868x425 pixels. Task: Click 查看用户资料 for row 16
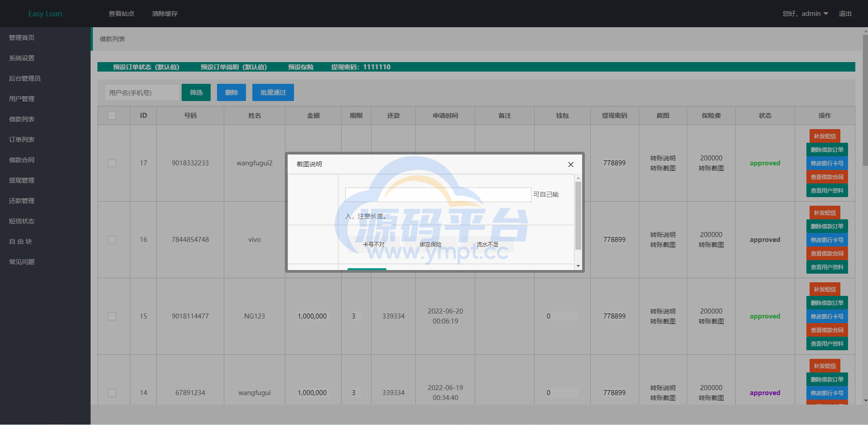(827, 267)
